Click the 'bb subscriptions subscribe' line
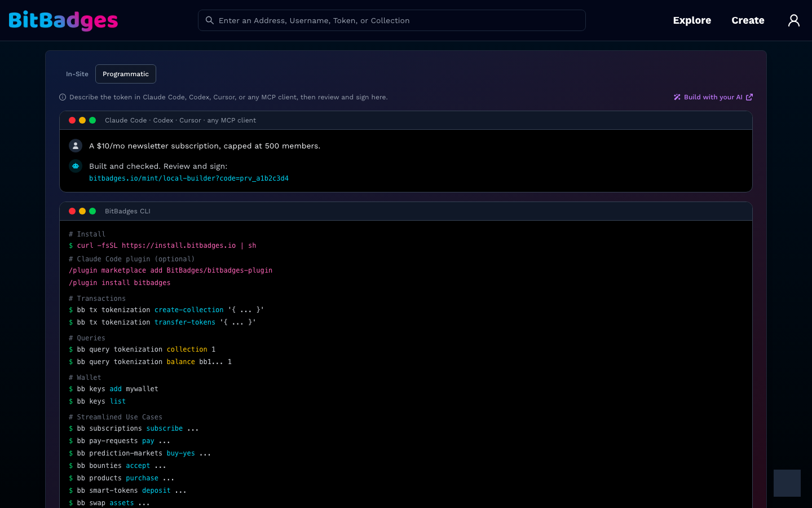812x508 pixels. click(134, 428)
